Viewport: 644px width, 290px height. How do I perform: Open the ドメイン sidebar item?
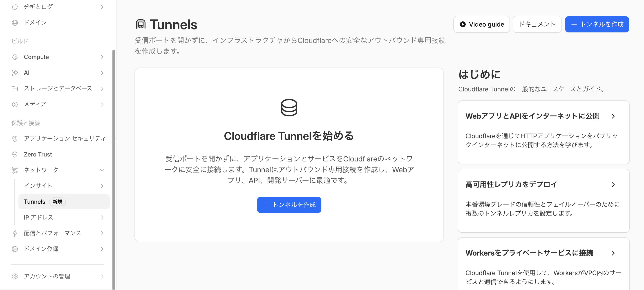(35, 23)
